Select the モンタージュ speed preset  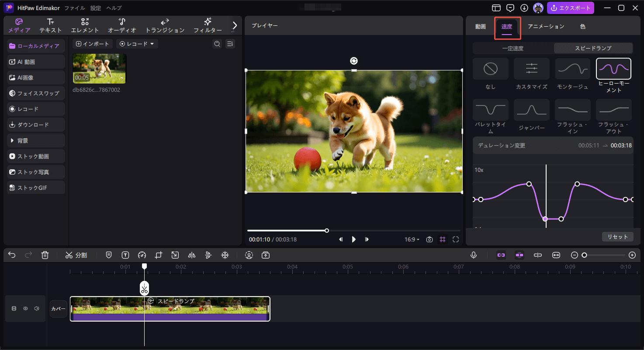573,69
